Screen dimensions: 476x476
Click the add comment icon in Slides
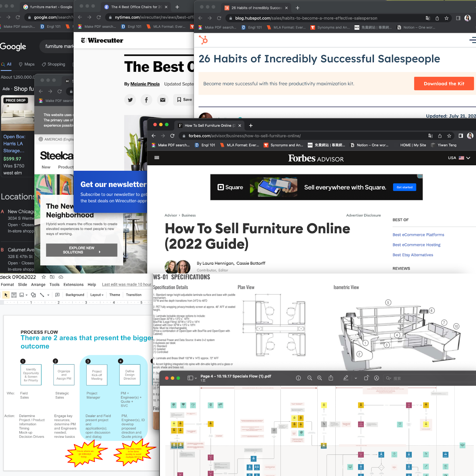[57, 295]
